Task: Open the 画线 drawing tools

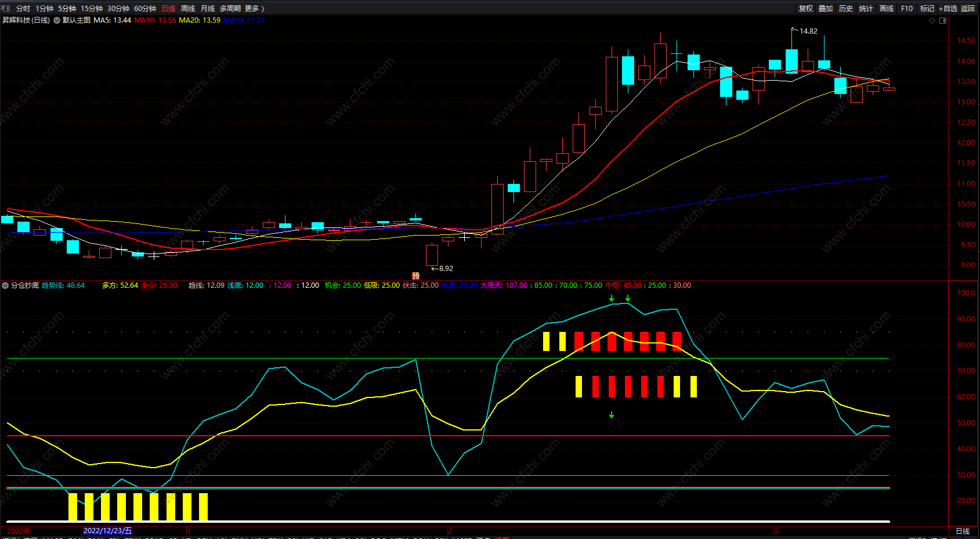Action: (x=887, y=9)
